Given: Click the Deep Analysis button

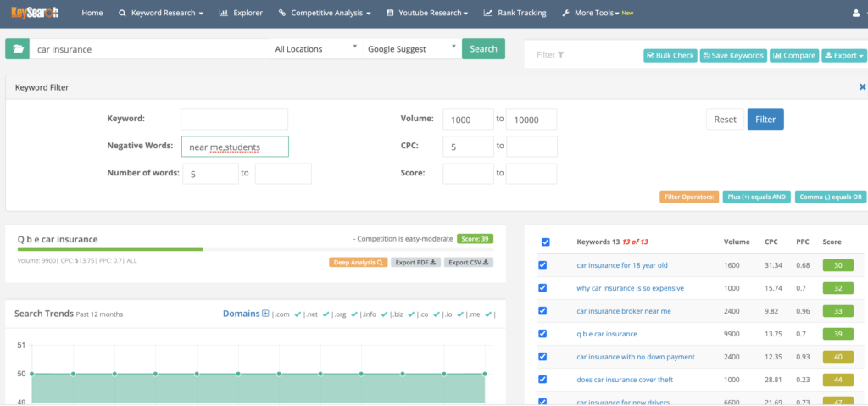Looking at the screenshot, I should pyautogui.click(x=359, y=263).
